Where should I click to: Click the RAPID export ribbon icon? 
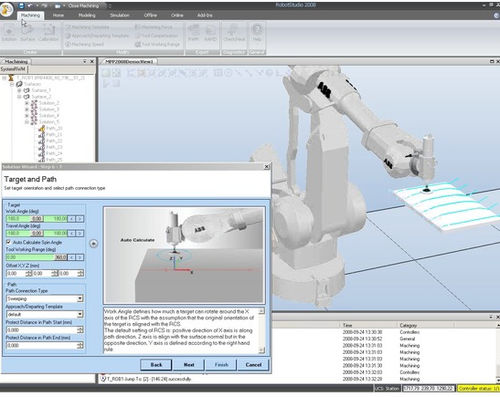point(210,33)
